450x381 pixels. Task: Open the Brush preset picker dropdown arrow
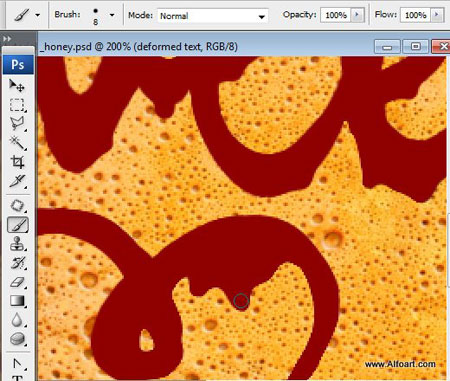coord(112,15)
